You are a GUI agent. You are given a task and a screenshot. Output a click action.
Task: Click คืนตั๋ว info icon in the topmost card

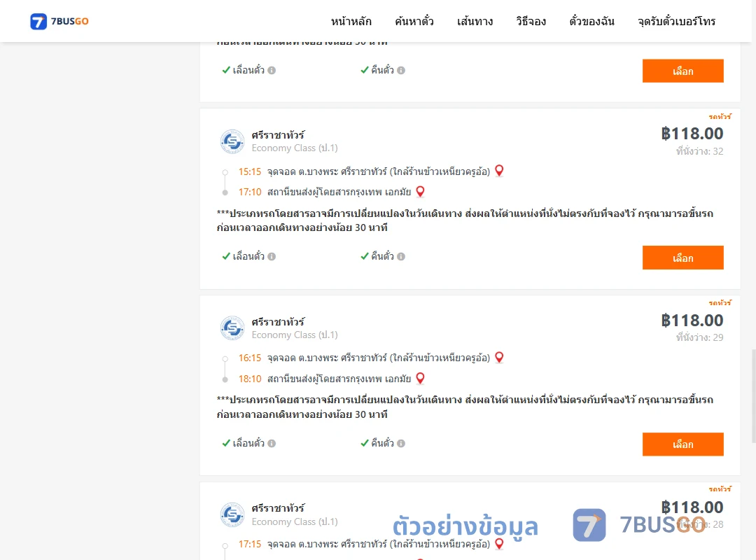coord(401,71)
